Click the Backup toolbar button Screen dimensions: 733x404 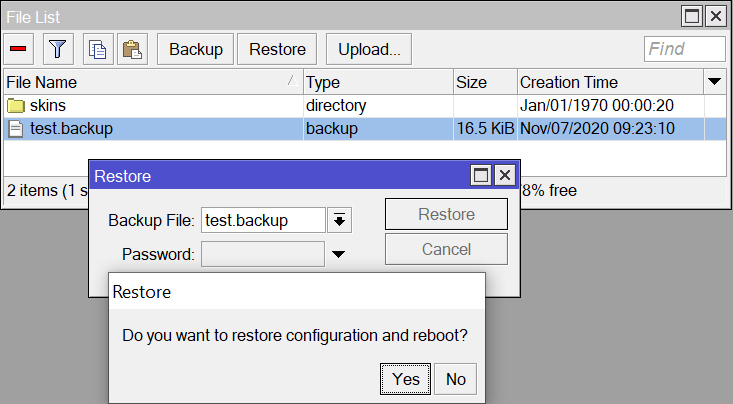(x=195, y=49)
